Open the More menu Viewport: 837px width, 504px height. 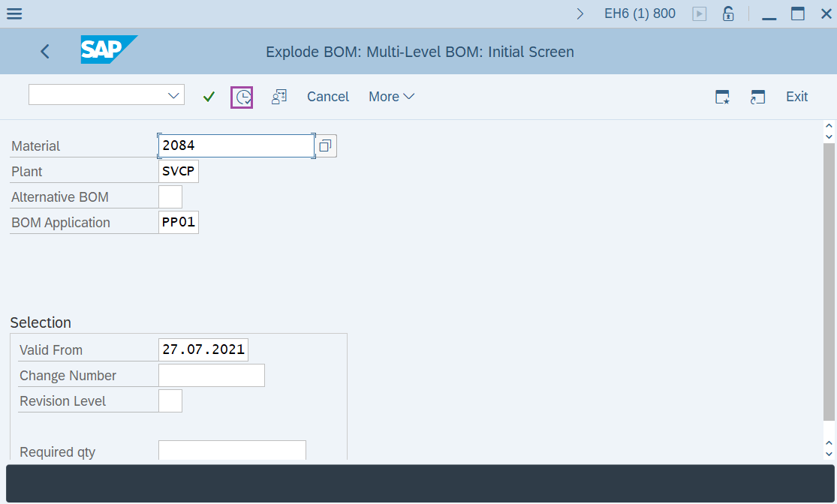[390, 97]
